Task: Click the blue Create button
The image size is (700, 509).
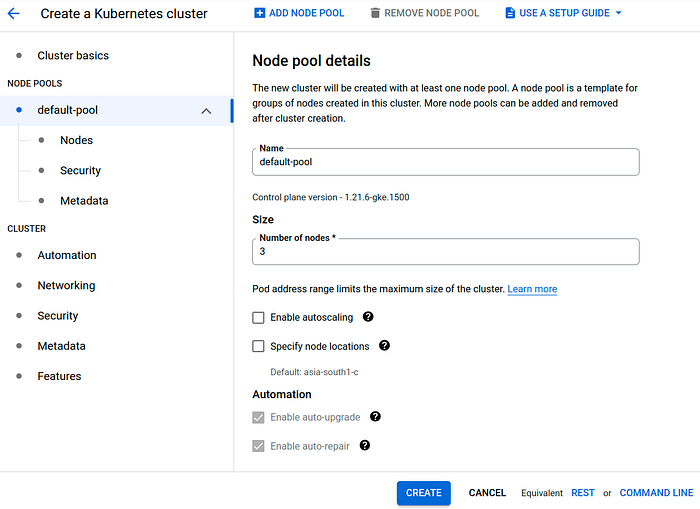Action: (x=424, y=493)
